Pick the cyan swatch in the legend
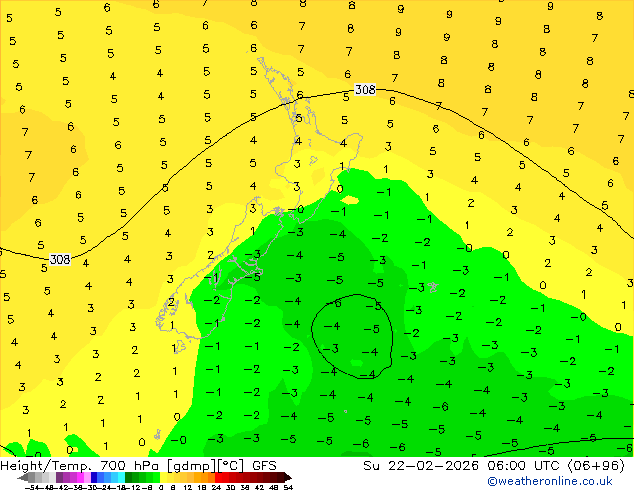This screenshot has height=490, width=634. click(122, 477)
